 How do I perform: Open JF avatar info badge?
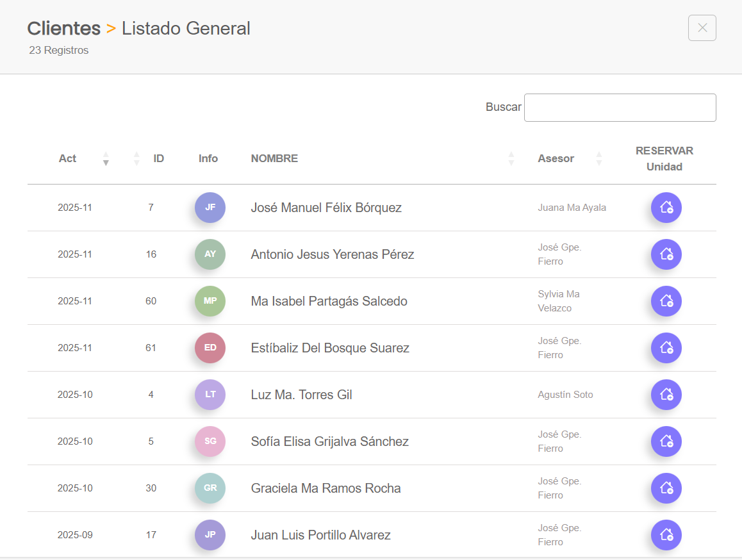(x=210, y=208)
